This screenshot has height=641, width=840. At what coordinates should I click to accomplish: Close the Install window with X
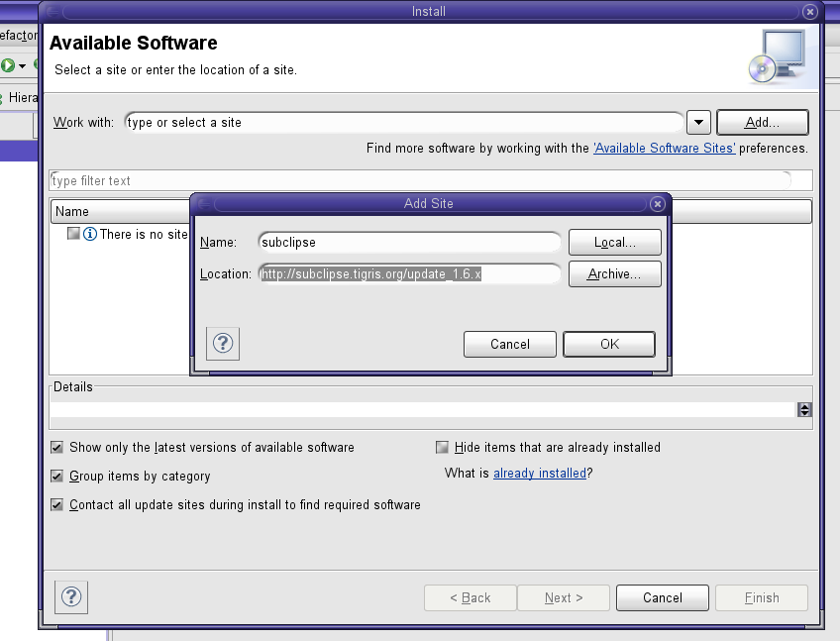click(810, 12)
